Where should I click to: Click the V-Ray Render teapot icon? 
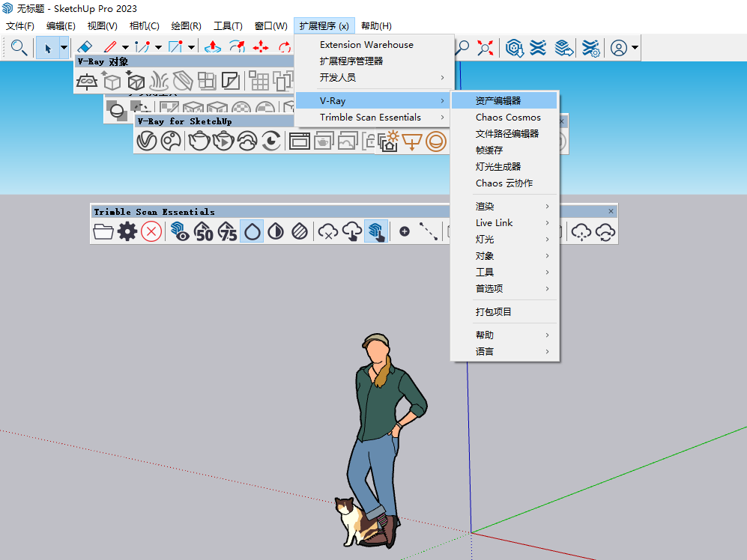click(199, 141)
